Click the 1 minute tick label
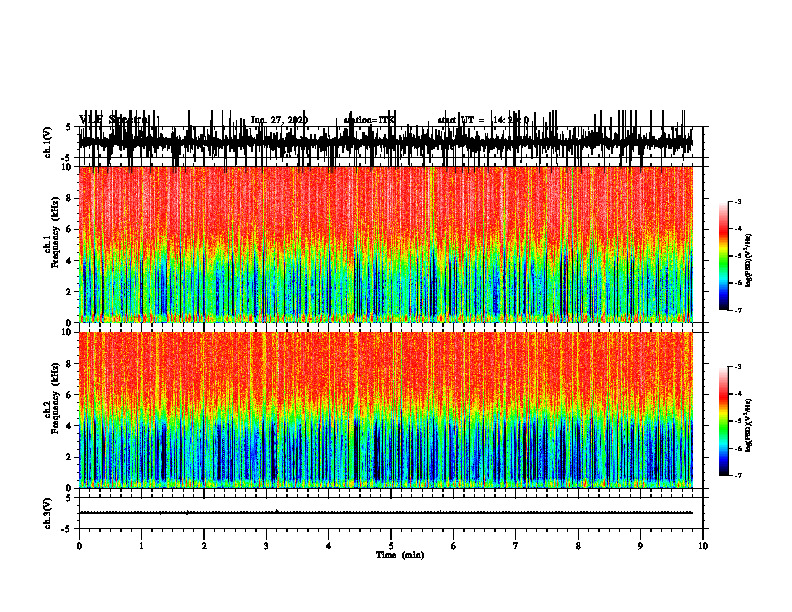Screen dimensions: 792x612 point(141,546)
